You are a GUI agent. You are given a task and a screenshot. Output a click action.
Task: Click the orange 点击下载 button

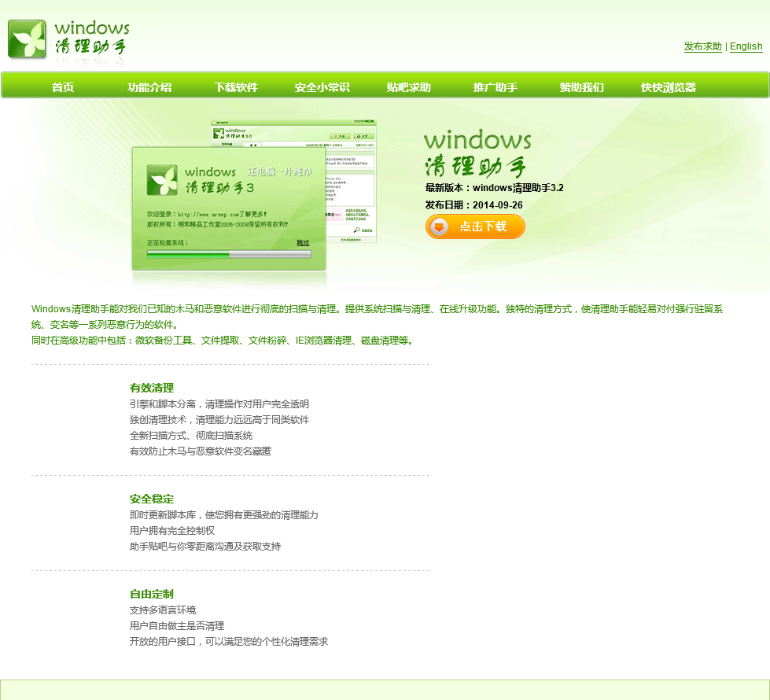click(475, 227)
